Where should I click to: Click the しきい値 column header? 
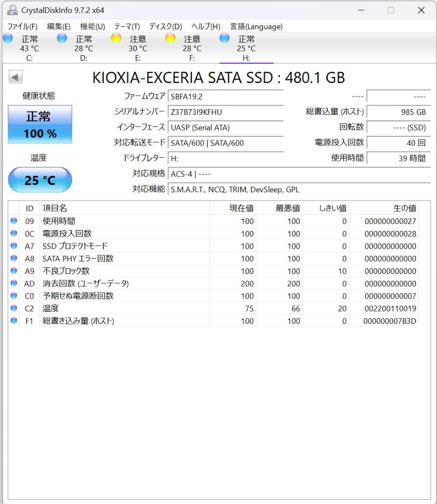pos(326,208)
